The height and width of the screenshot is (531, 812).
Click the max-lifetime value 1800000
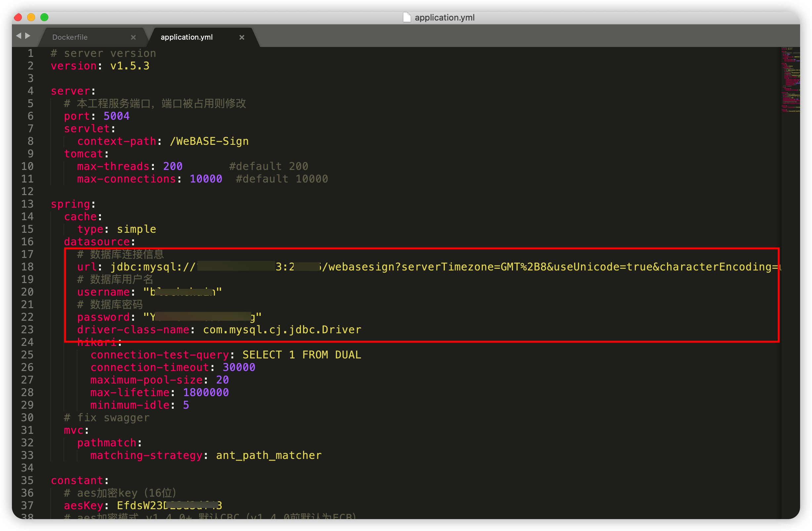[x=206, y=392]
